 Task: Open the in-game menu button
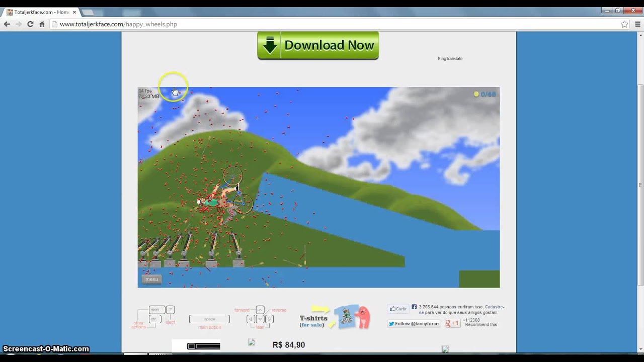point(151,279)
